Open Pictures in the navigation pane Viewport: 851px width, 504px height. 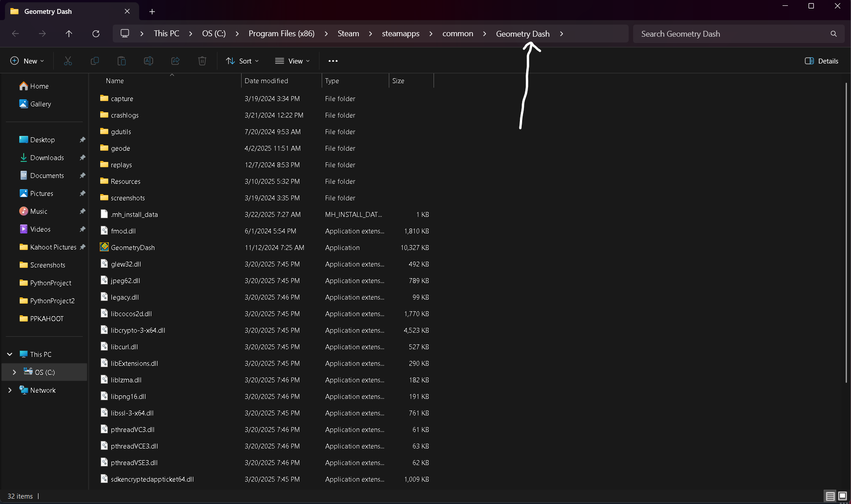42,194
